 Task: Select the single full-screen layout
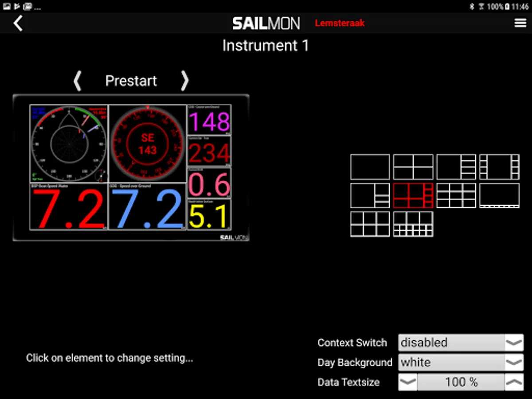[370, 167]
